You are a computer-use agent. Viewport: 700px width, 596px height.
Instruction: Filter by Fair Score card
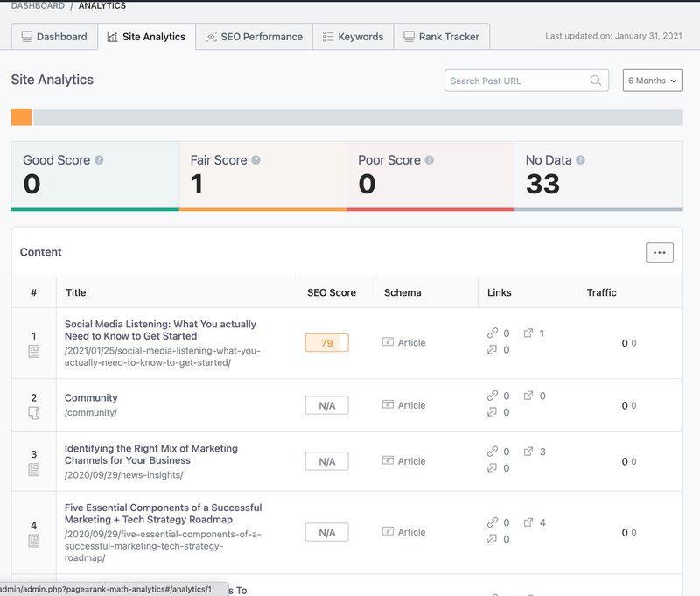pos(263,176)
